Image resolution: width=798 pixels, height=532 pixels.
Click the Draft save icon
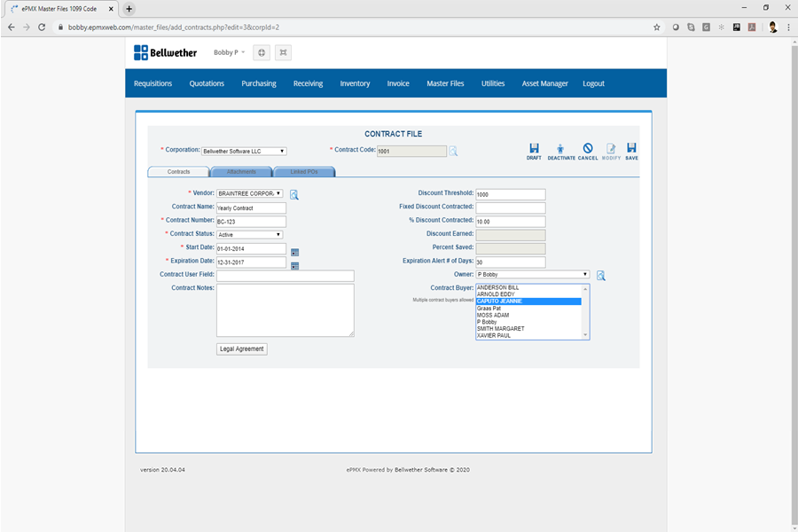(x=534, y=151)
